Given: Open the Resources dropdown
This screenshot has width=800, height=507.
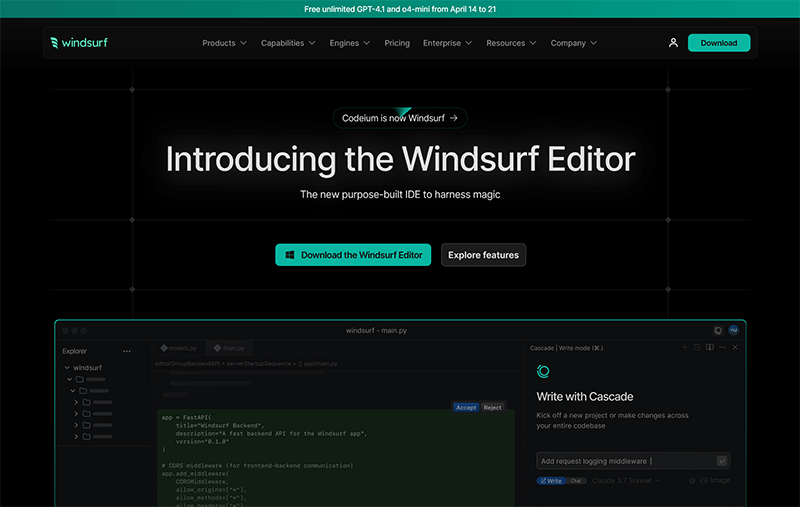Looking at the screenshot, I should tap(511, 43).
